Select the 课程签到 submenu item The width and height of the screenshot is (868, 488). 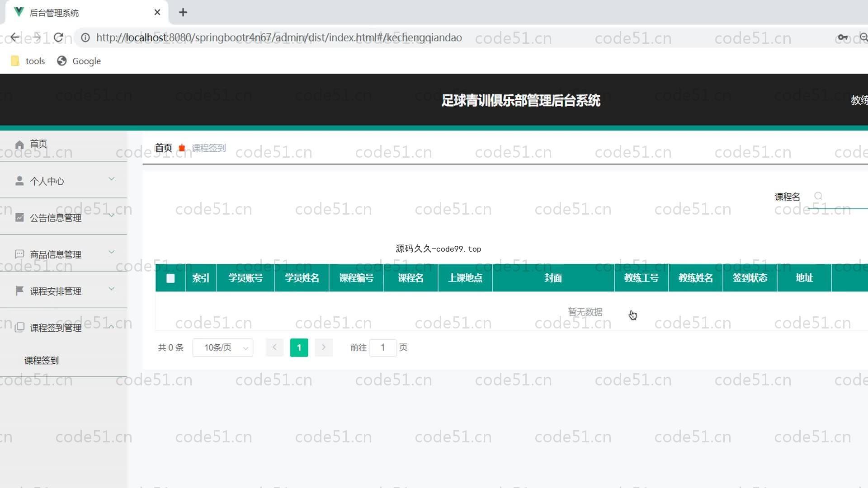pyautogui.click(x=42, y=361)
